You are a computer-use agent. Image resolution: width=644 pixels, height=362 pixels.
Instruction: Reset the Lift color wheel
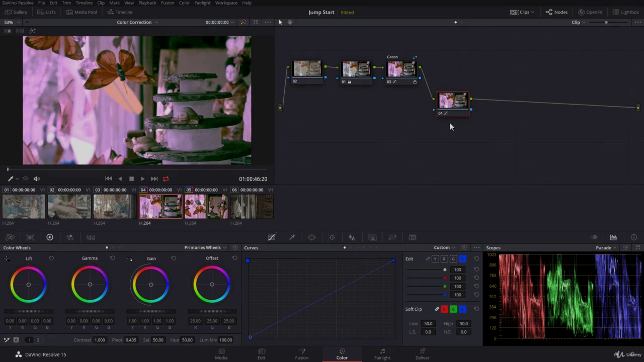click(51, 258)
